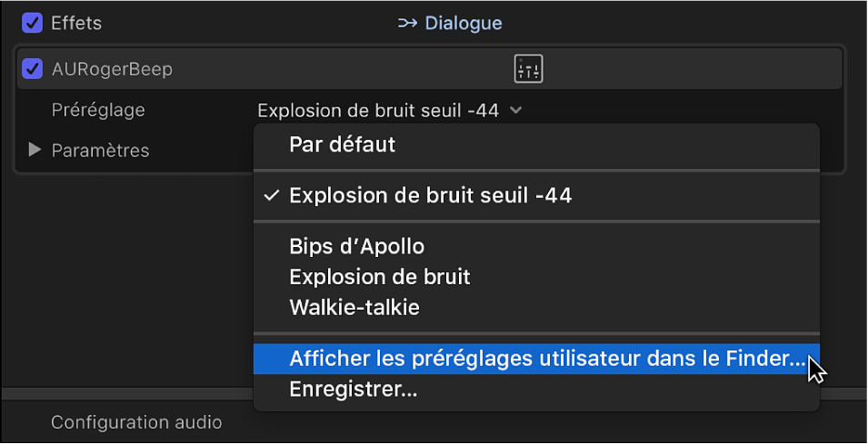
Task: Expand the Paramètres disclosure triangle
Action: (35, 150)
